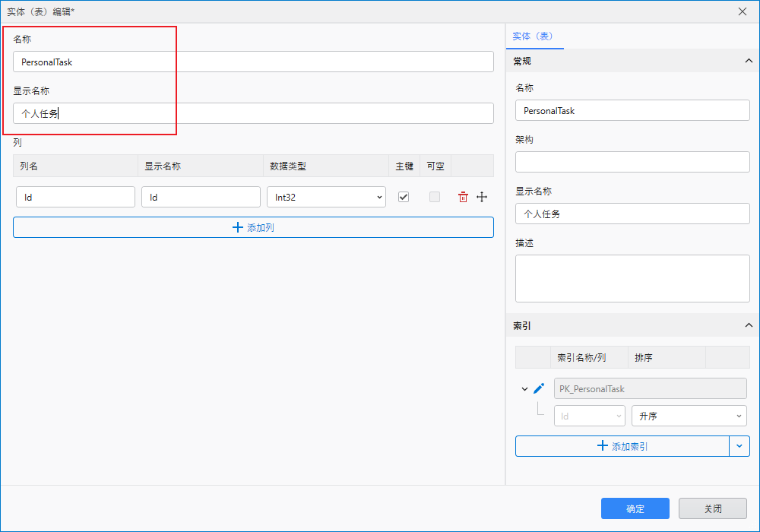
Task: Click the 关闭 close button
Action: pyautogui.click(x=712, y=508)
